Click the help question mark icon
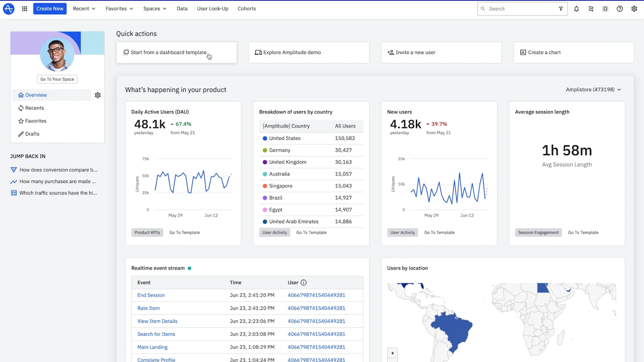 [619, 9]
